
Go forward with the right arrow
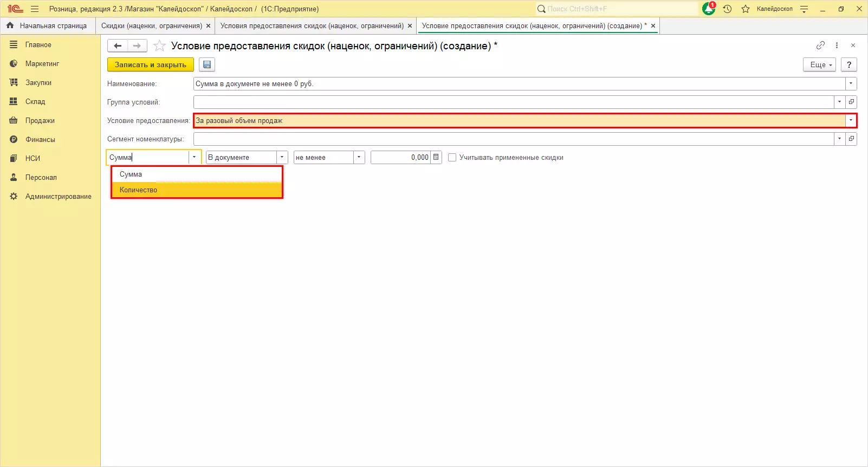point(137,46)
